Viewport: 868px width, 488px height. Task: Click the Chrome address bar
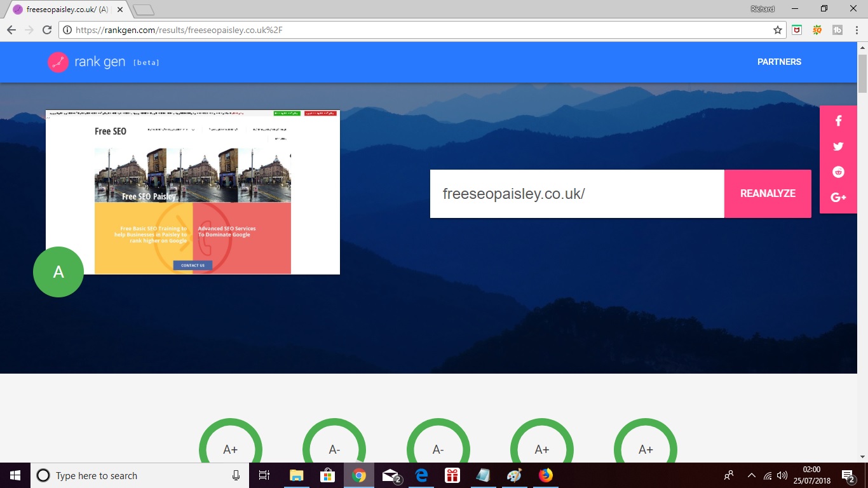click(x=421, y=30)
